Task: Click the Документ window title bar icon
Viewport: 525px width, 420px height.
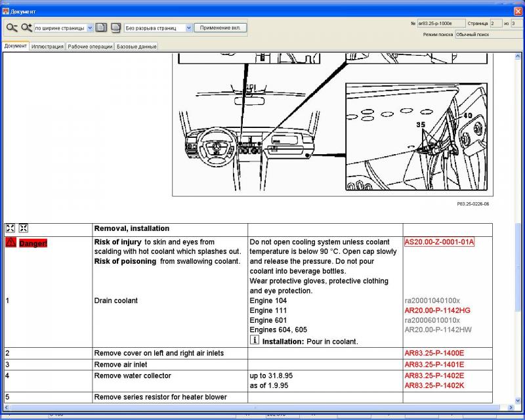Action: coord(5,11)
